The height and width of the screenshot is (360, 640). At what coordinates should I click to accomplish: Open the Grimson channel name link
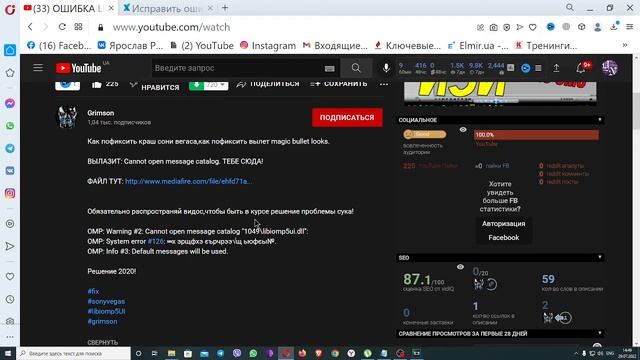click(x=100, y=113)
